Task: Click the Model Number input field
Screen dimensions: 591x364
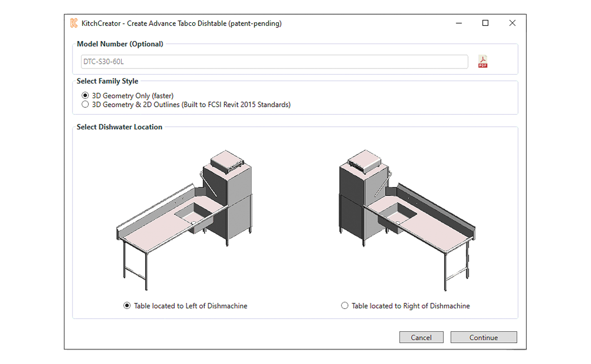Action: click(x=274, y=62)
